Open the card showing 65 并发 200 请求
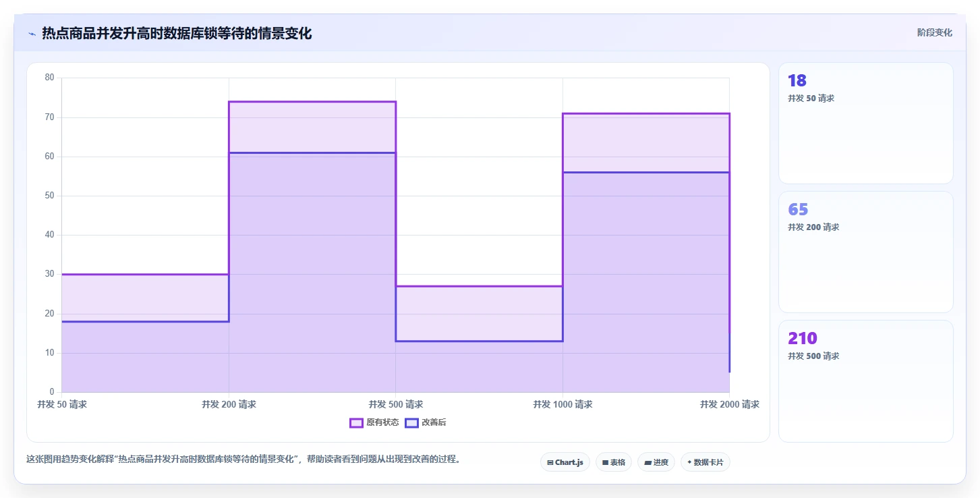Viewport: 980px width, 498px height. [866, 252]
